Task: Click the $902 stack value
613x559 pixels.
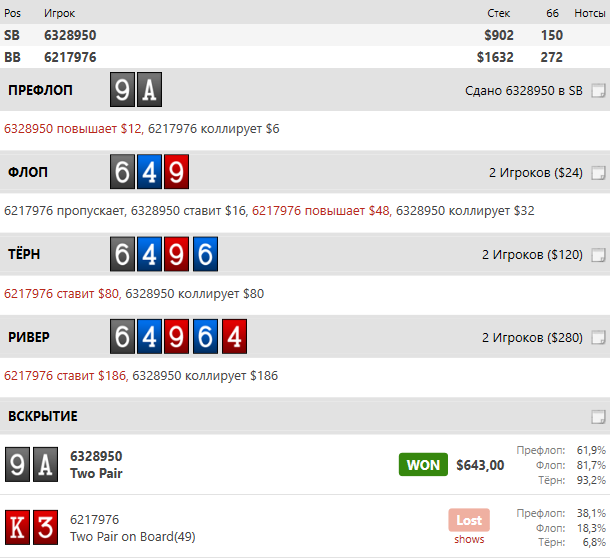Action: (x=499, y=35)
